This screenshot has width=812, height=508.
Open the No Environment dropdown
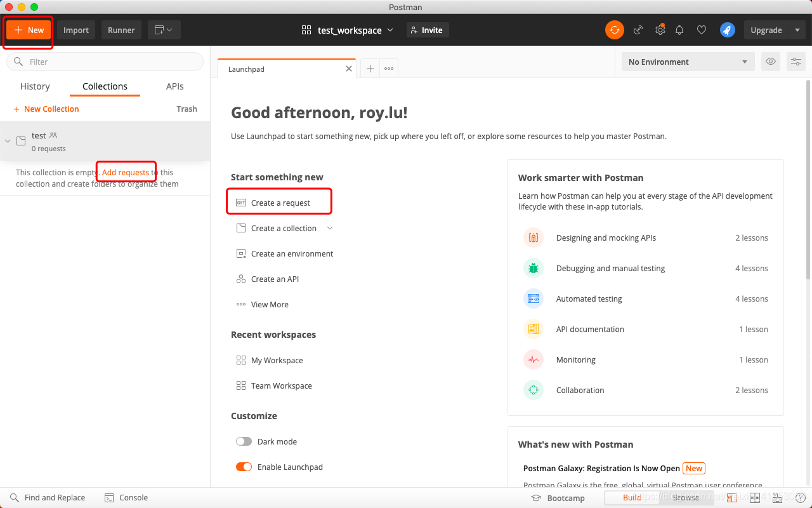tap(688, 62)
